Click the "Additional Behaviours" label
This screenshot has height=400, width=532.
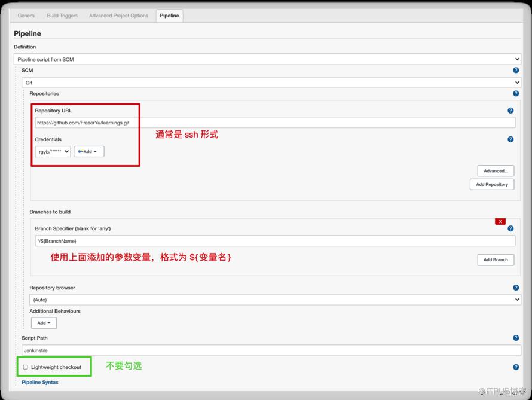[x=55, y=311]
